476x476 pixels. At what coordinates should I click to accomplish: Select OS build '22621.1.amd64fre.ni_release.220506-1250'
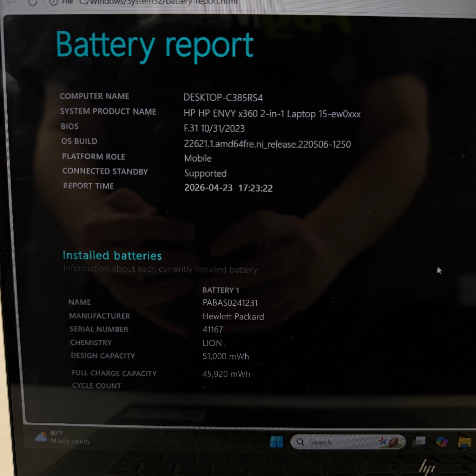pos(267,144)
